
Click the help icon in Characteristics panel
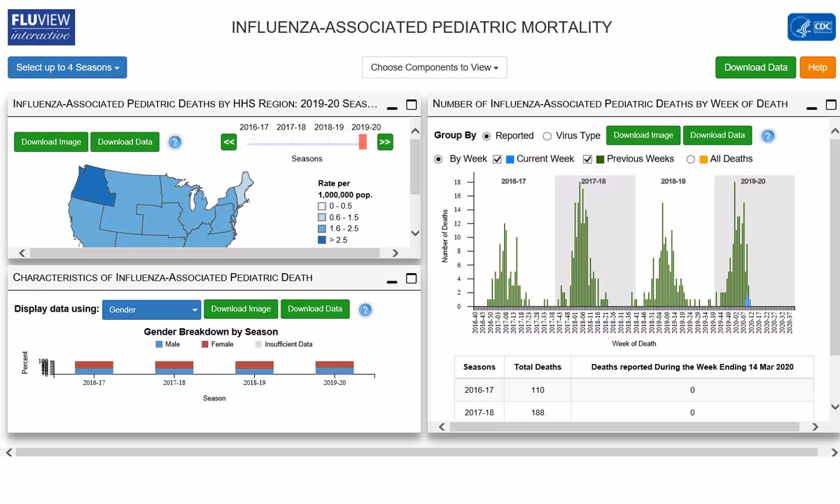click(x=365, y=309)
